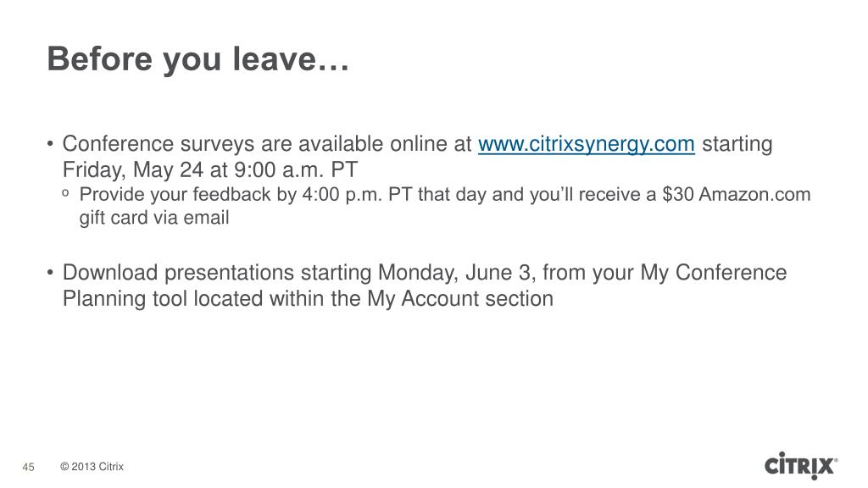This screenshot has width=868, height=488.
Task: Click the 'Before you leave…' title heading
Action: pos(198,58)
